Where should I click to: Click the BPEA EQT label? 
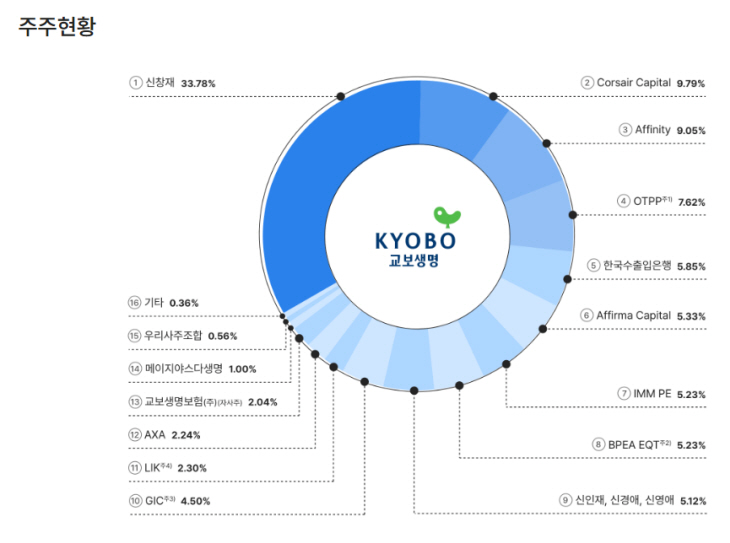click(x=640, y=444)
